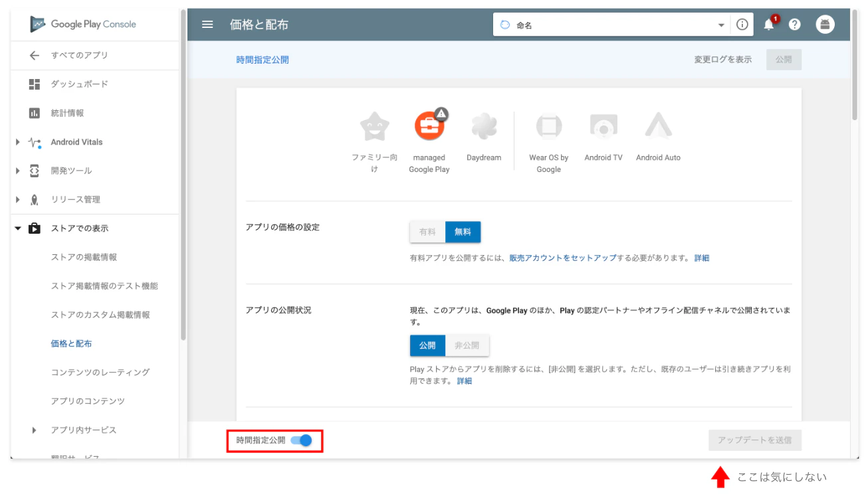Open the account avatar menu

825,25
